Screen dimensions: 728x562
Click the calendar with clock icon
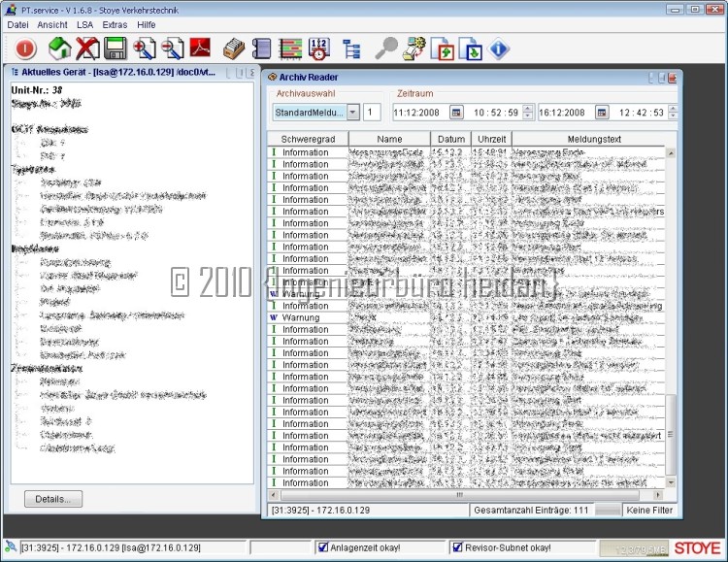click(x=319, y=49)
